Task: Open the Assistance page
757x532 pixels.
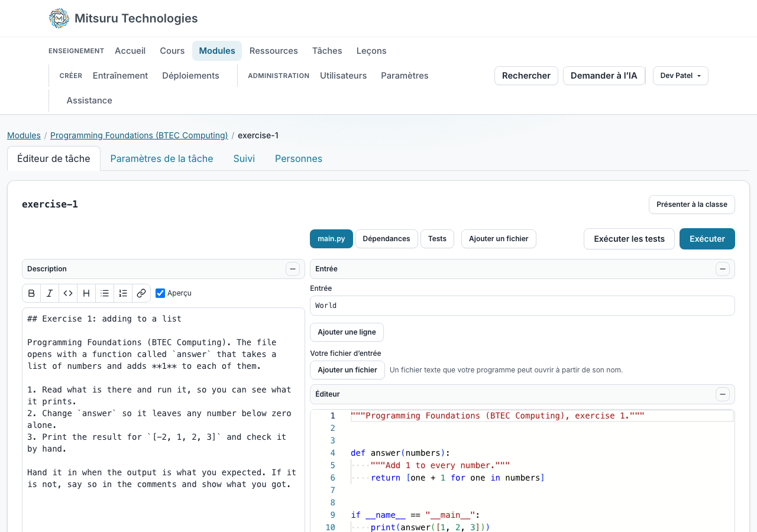Action: (x=89, y=100)
